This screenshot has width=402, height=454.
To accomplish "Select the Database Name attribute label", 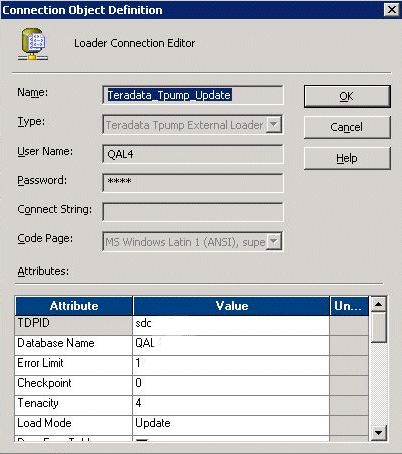I will tap(74, 345).
